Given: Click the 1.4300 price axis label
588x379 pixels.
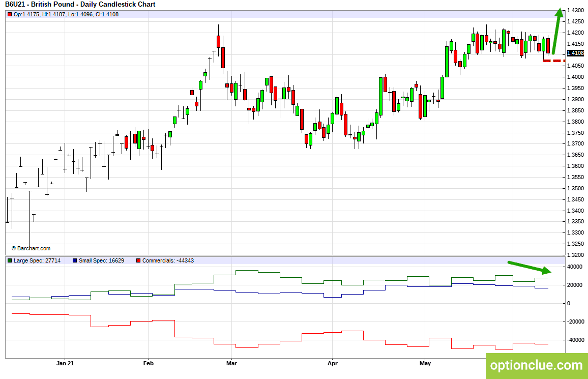Looking at the screenshot, I should pos(576,11).
